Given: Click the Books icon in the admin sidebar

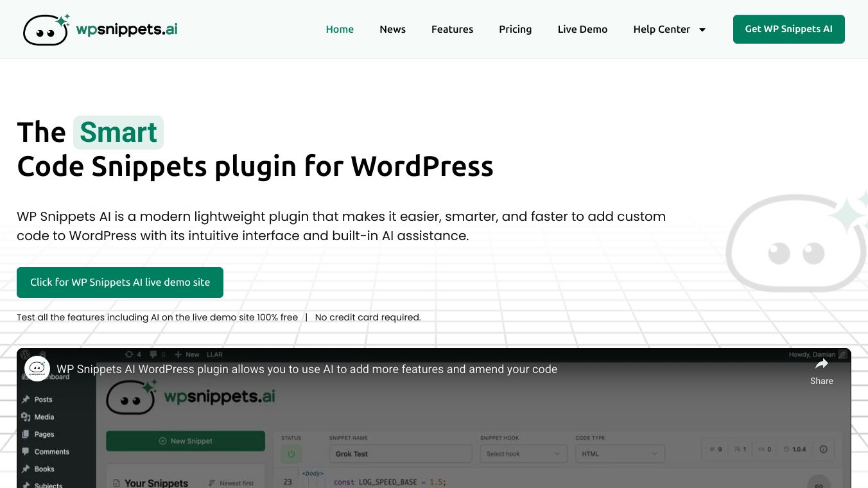Looking at the screenshot, I should (x=26, y=469).
